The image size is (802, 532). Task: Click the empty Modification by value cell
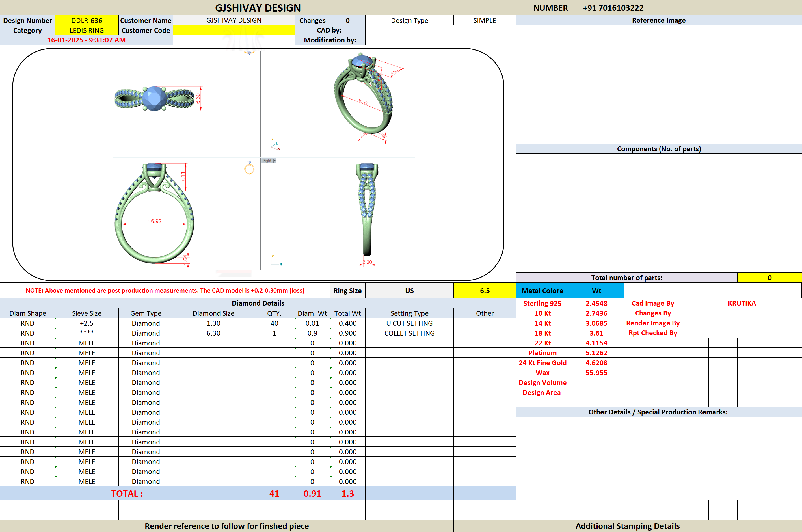pyautogui.click(x=440, y=40)
